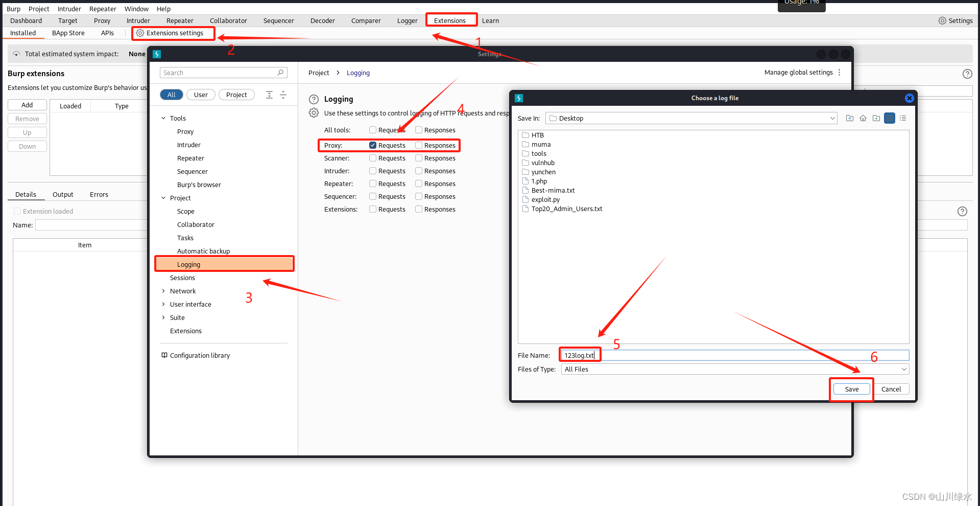Screen dimensions: 980x506
Task: Click Cancel in log file dialog
Action: [x=891, y=389]
